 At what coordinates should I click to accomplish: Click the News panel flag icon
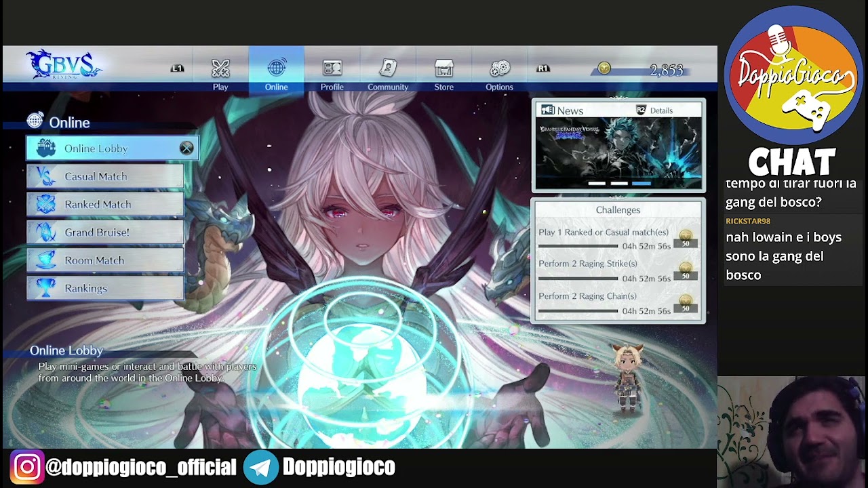548,110
